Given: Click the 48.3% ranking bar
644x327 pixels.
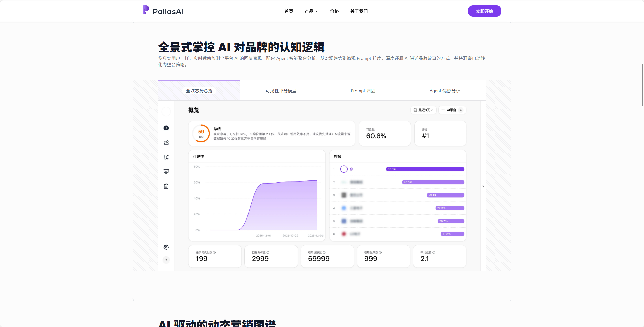Looking at the screenshot, I should click(x=433, y=182).
